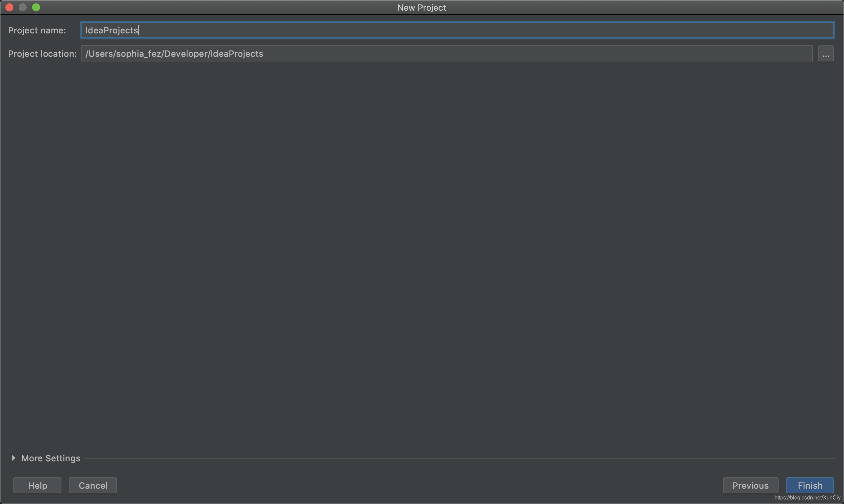Open the project location browse button
This screenshot has height=504, width=844.
[x=825, y=54]
